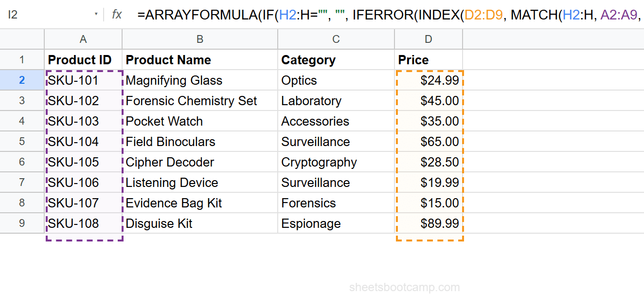This screenshot has width=644, height=296.
Task: Click the cell showing Magnifying Glass
Action: [199, 80]
